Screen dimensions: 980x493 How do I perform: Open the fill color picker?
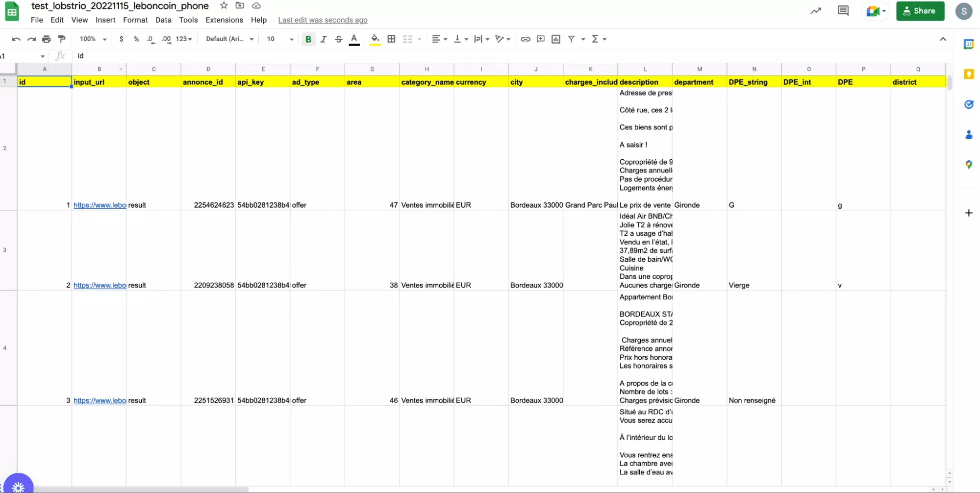click(375, 39)
